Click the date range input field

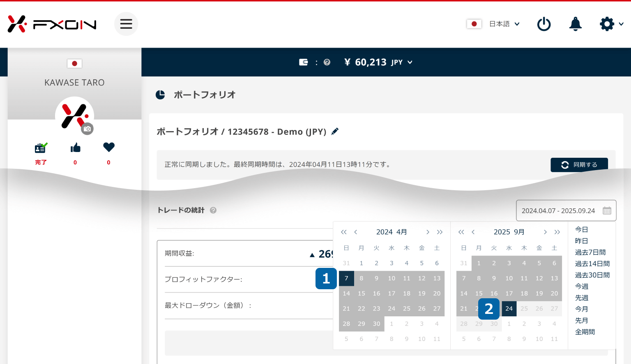pyautogui.click(x=566, y=211)
